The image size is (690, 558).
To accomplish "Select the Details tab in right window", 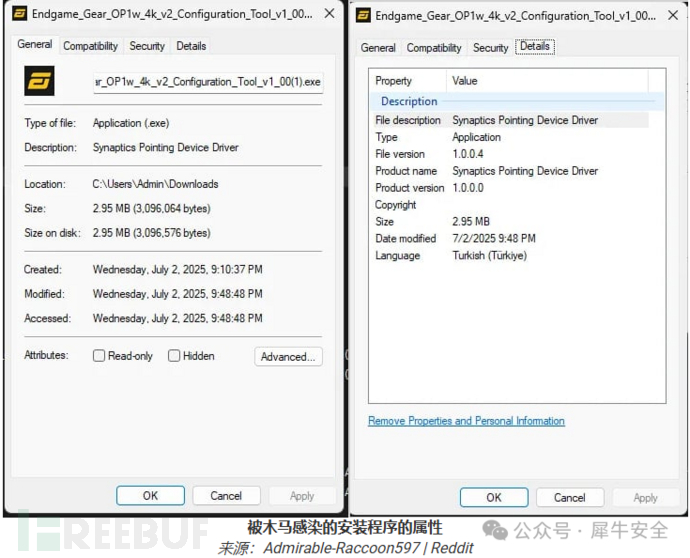I will click(x=535, y=47).
